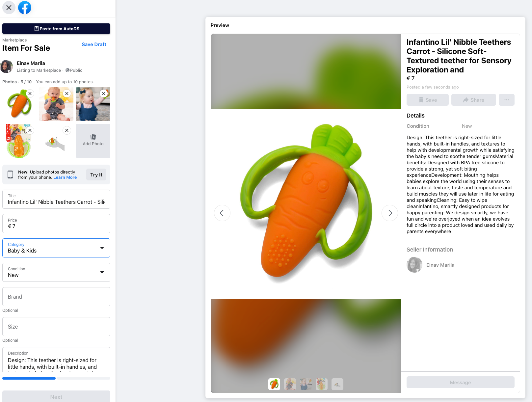Click the listing progress bar
Screen dimensions: 532x402
56,378
